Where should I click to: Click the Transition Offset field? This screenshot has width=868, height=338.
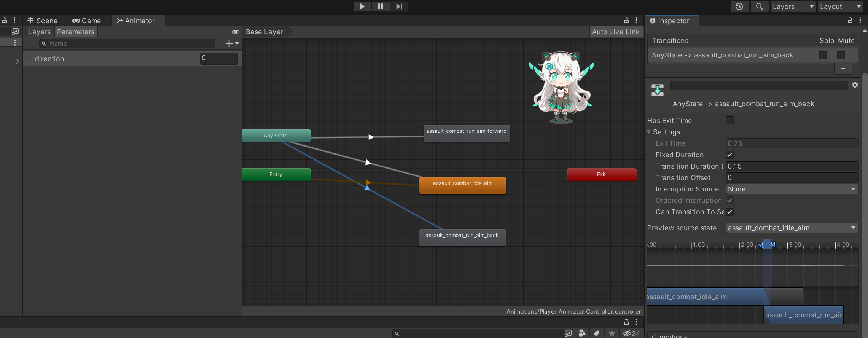[x=792, y=178]
